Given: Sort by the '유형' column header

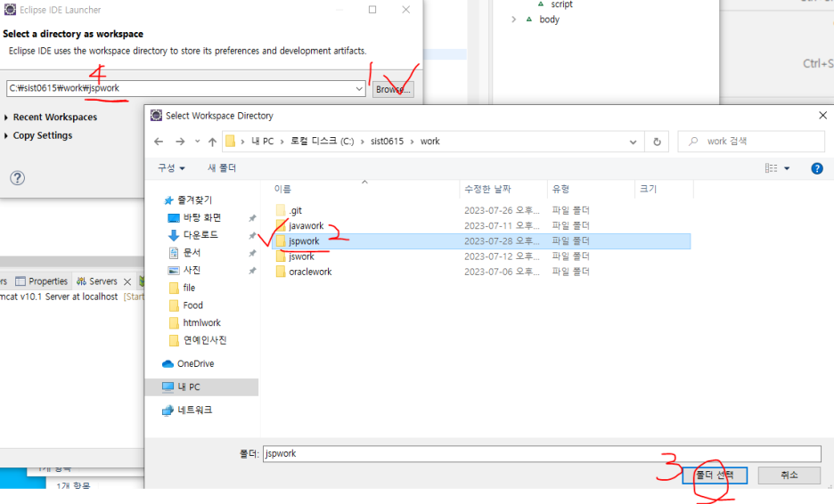Looking at the screenshot, I should click(560, 190).
